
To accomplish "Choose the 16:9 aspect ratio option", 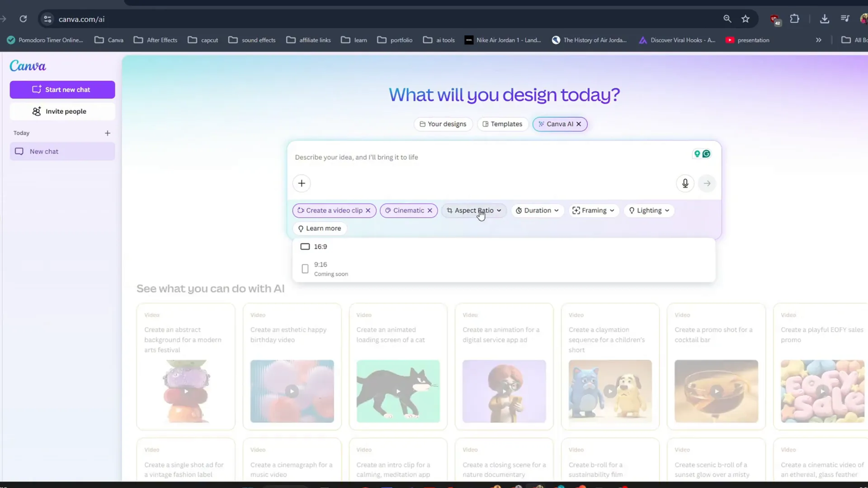I will pos(503,247).
